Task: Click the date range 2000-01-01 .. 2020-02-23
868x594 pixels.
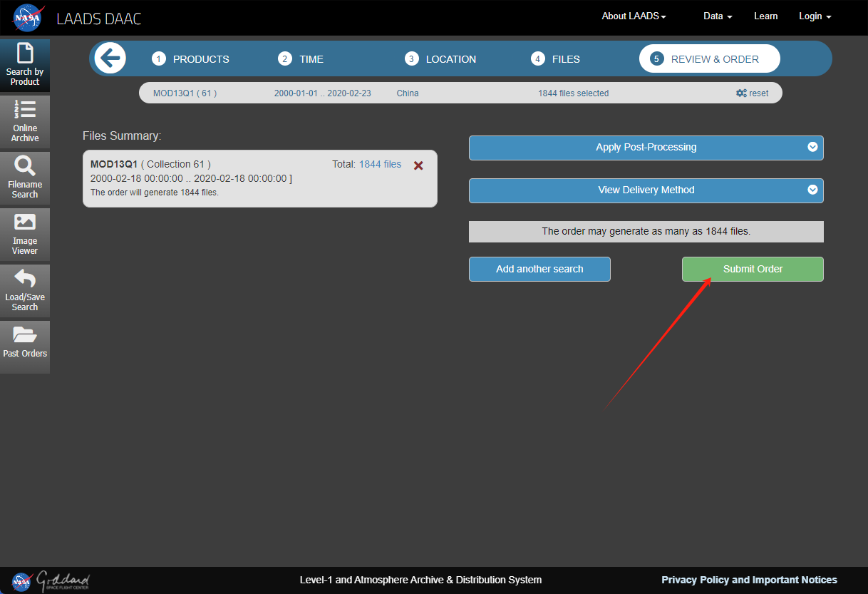Action: [322, 93]
